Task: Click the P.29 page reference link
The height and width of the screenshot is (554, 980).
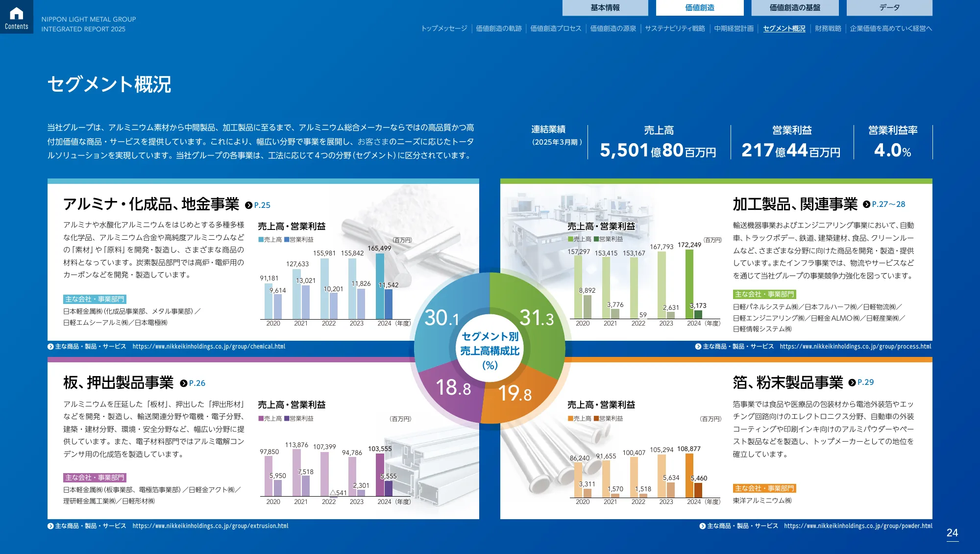Action: coord(866,383)
